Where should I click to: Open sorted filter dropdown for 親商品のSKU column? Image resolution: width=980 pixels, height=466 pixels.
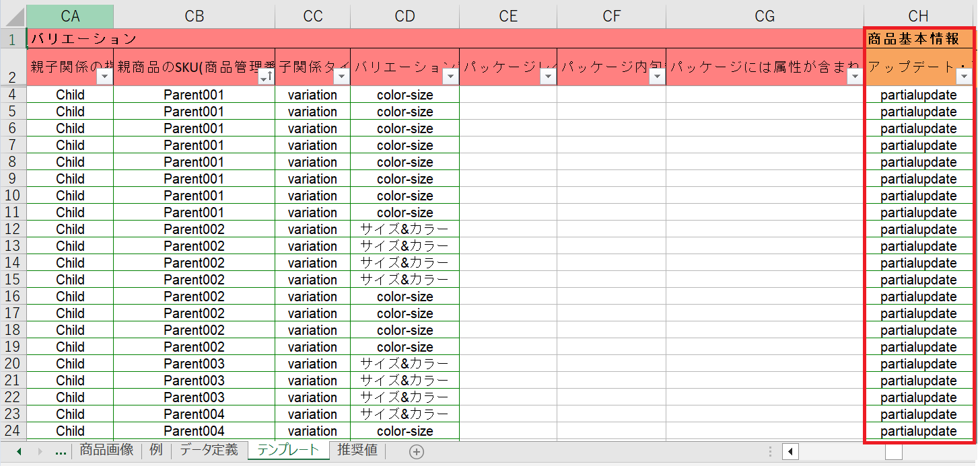[x=266, y=77]
